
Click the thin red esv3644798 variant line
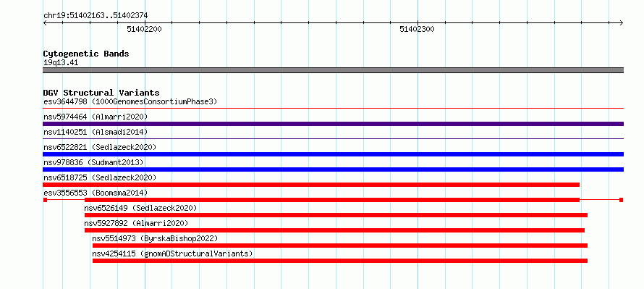(x=333, y=109)
